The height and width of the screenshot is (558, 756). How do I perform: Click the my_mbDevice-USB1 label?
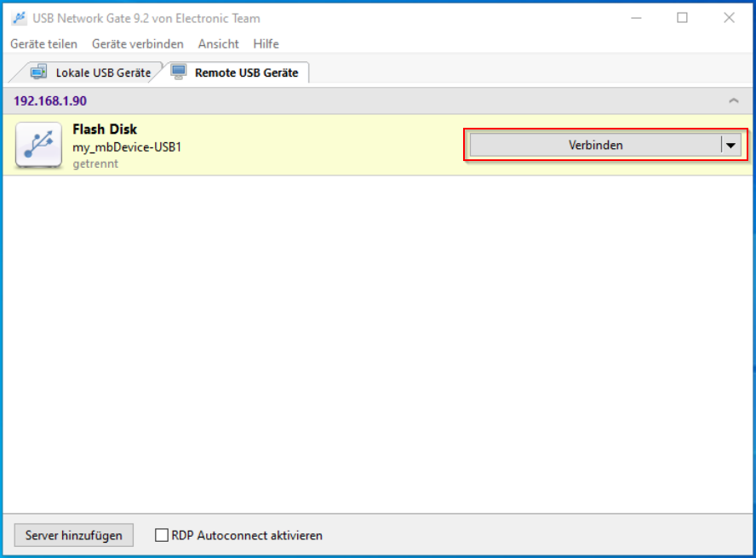pos(127,147)
